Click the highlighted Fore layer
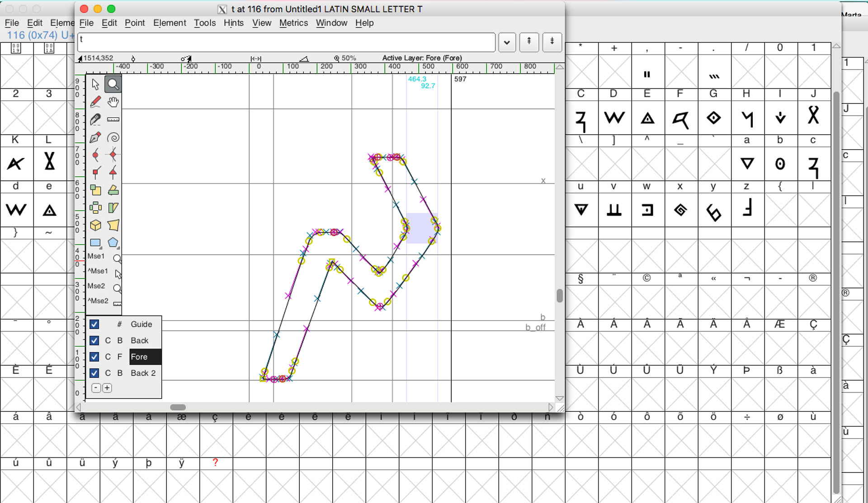 [x=145, y=357]
